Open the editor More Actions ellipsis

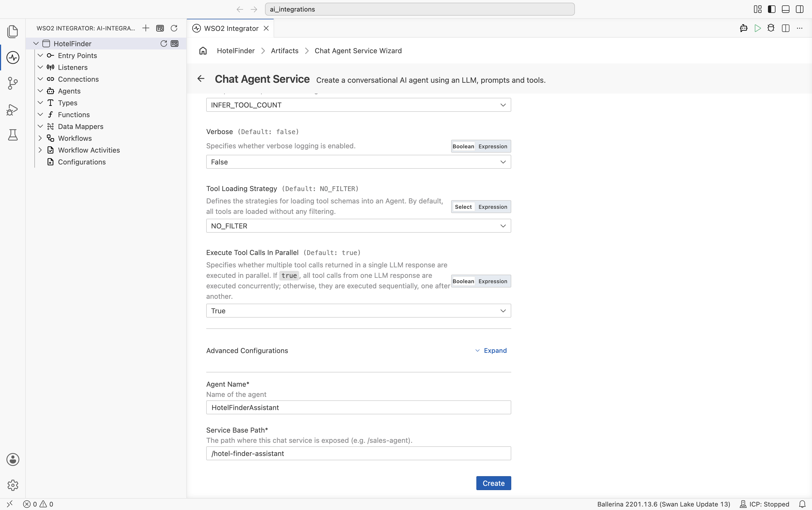800,28
